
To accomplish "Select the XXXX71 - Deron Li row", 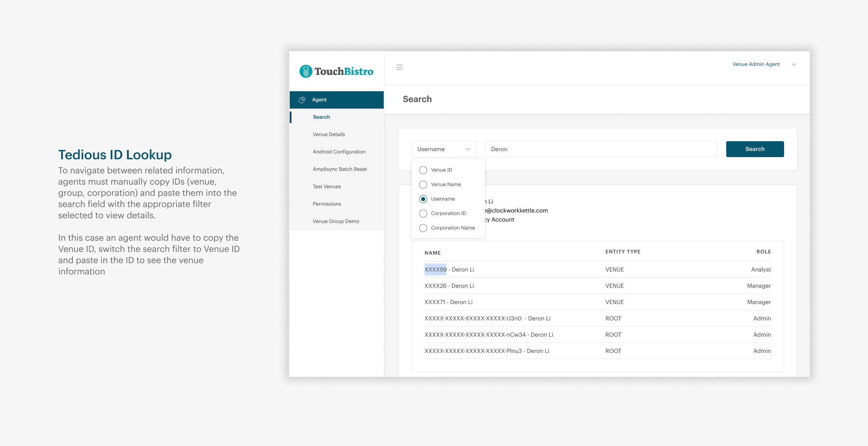I will click(x=448, y=302).
